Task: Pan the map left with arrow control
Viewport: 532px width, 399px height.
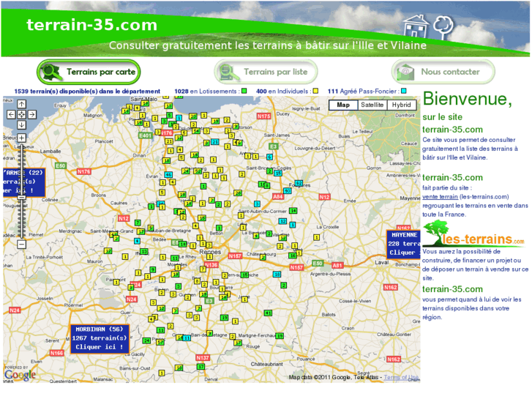Action: (x=11, y=114)
